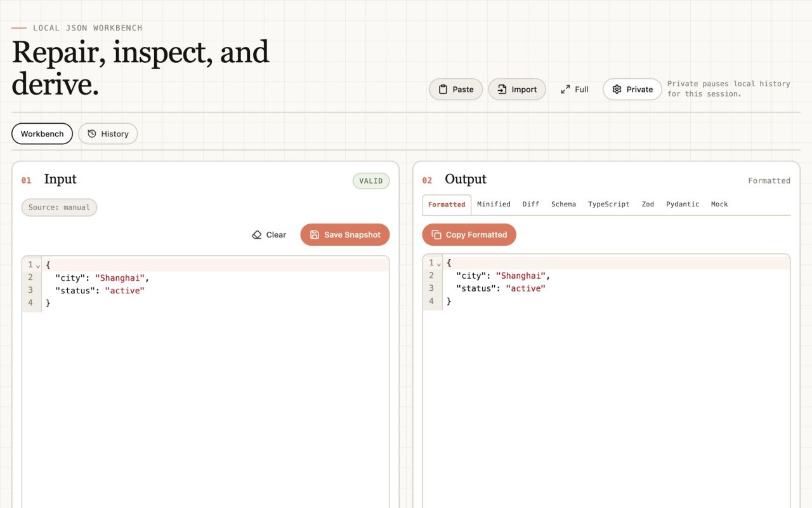Click the "Shanghai" value in Input editor
This screenshot has height=508, width=812.
pyautogui.click(x=120, y=277)
